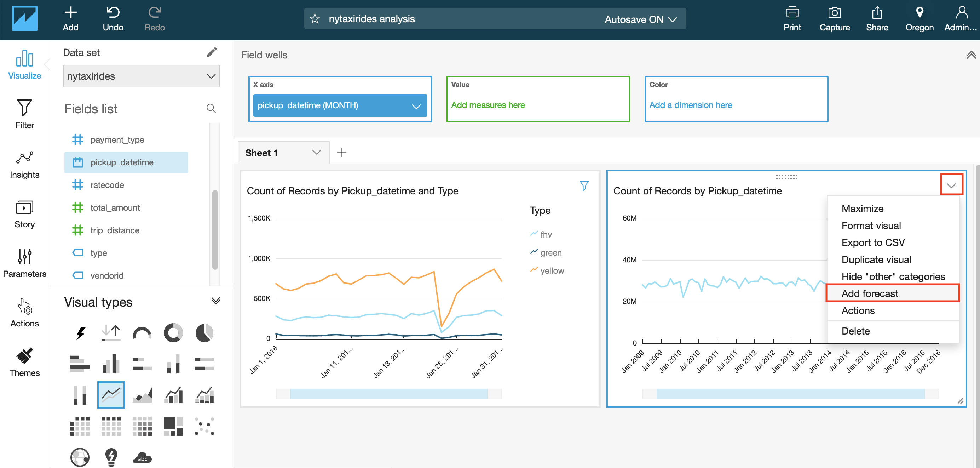Click the Redo toolbar button

point(155,19)
